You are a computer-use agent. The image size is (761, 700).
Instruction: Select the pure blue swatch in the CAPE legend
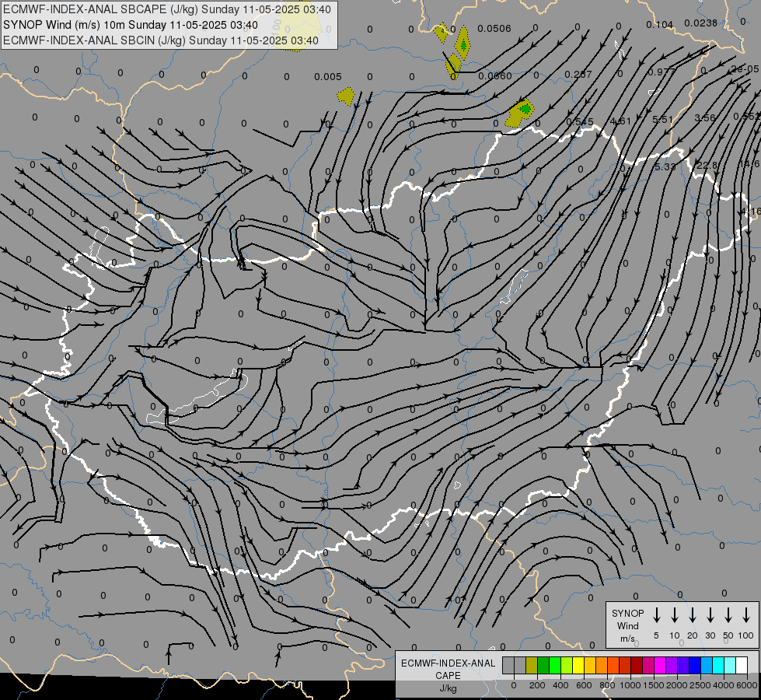coord(695,666)
